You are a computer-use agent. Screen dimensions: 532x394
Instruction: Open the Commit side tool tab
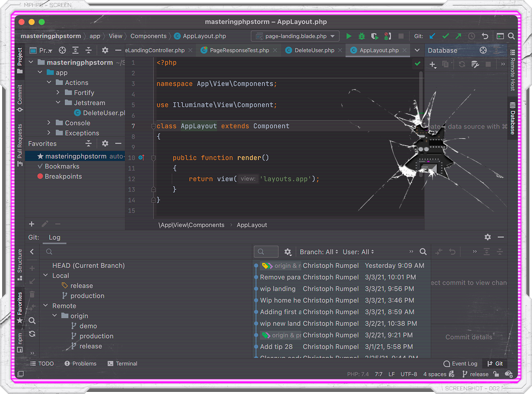coord(20,98)
